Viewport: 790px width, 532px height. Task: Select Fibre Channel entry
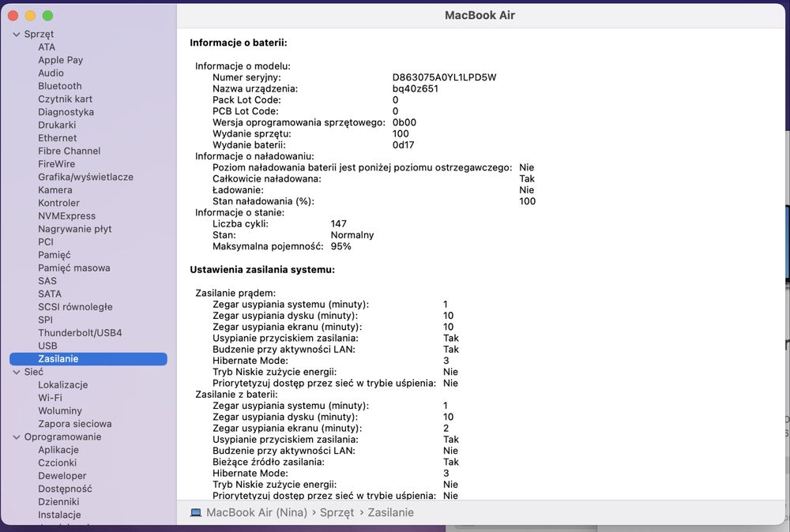pos(70,151)
